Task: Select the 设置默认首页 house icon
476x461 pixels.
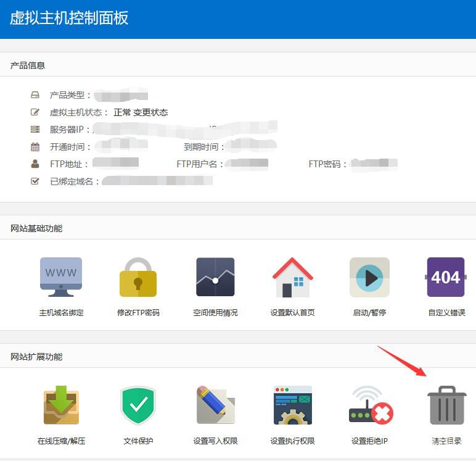Action: point(292,278)
